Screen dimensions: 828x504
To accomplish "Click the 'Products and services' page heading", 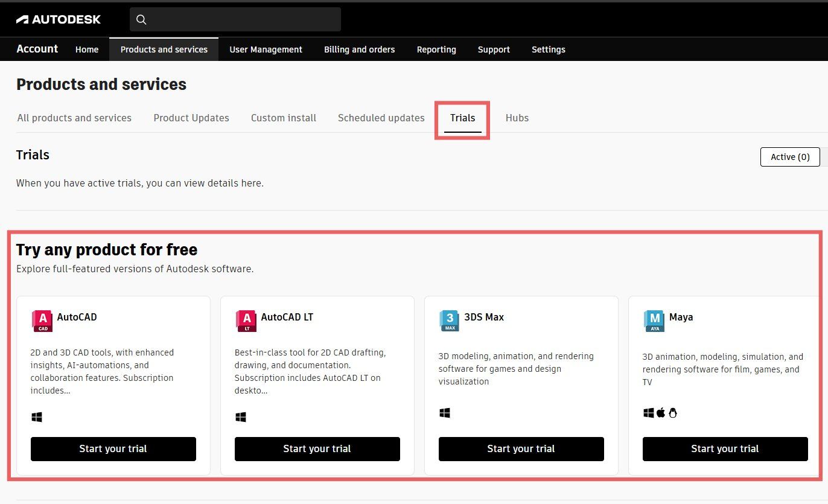I will point(101,85).
